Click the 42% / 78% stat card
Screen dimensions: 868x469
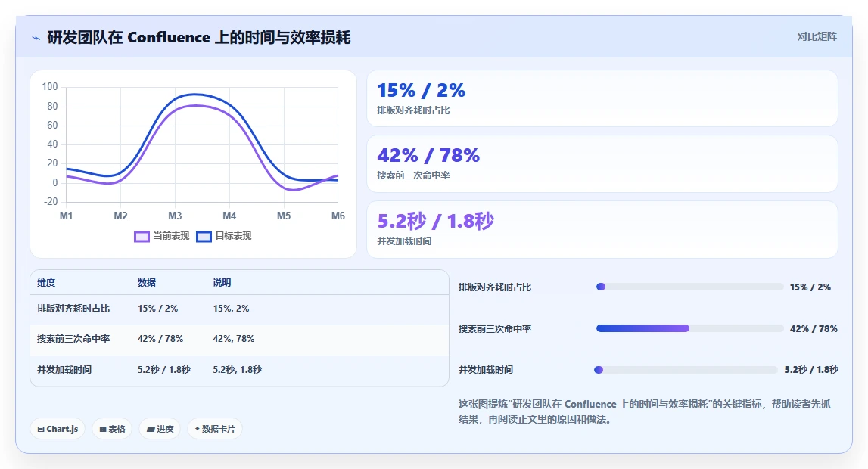coord(602,163)
